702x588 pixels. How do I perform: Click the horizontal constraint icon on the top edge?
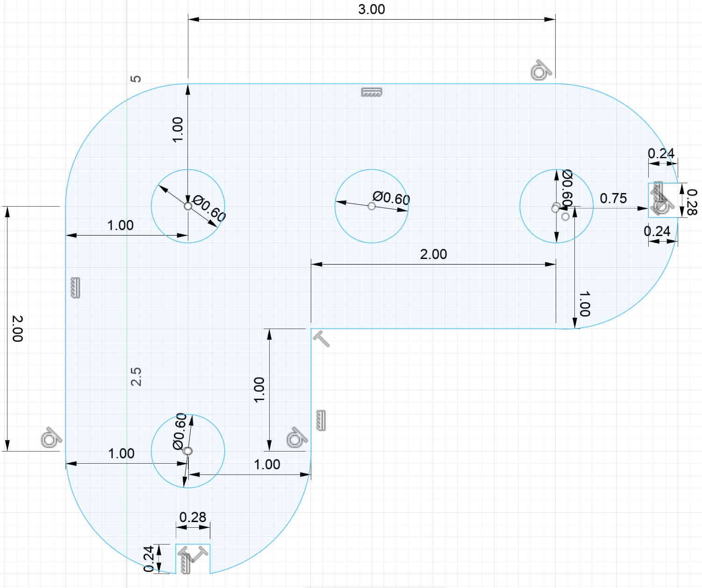tap(372, 92)
